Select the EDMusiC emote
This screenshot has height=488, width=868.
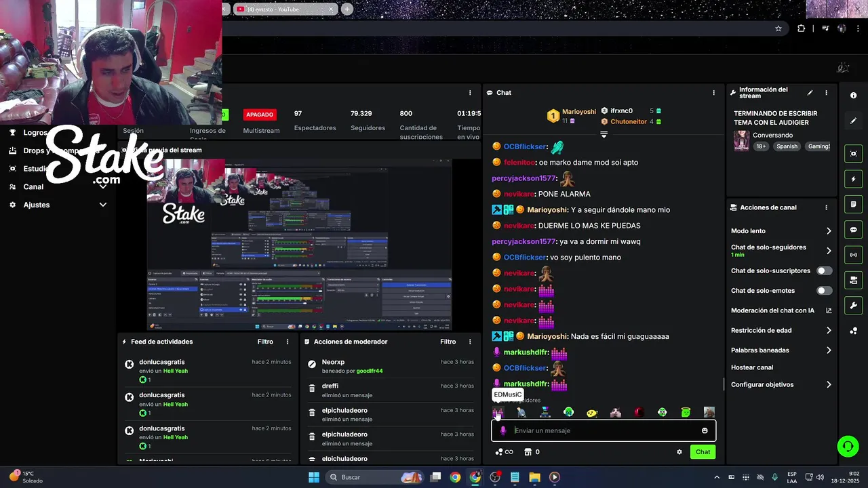click(498, 412)
